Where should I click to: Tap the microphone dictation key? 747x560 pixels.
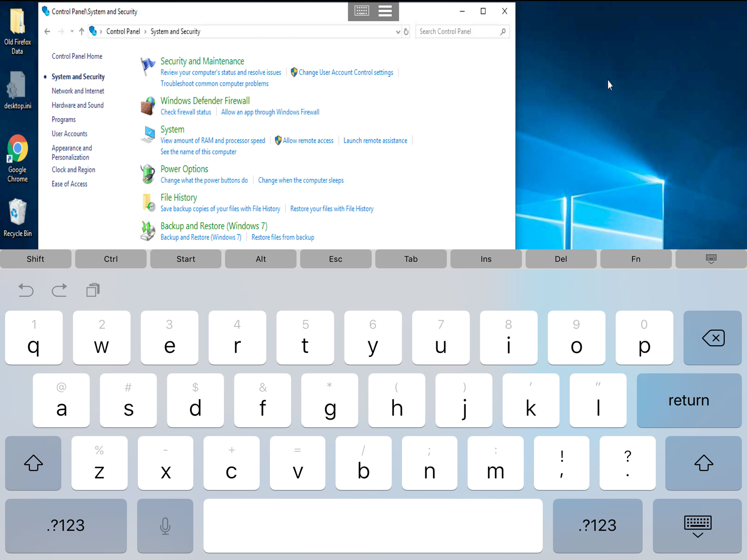[x=165, y=526]
